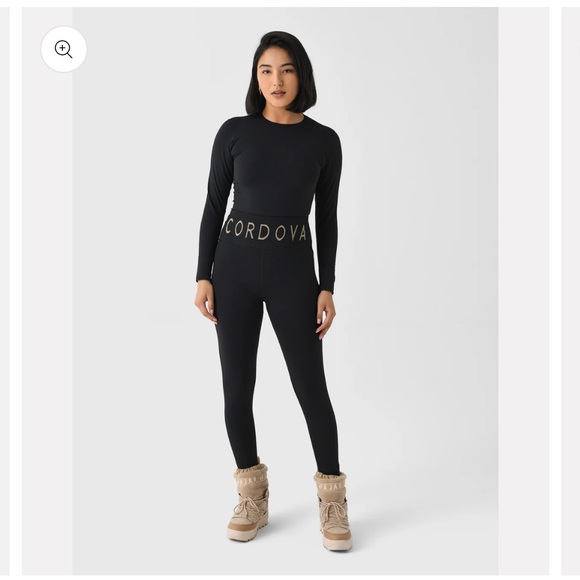This screenshot has width=580, height=580.
Task: Click the magnifier zoom-in icon
Action: tap(63, 49)
